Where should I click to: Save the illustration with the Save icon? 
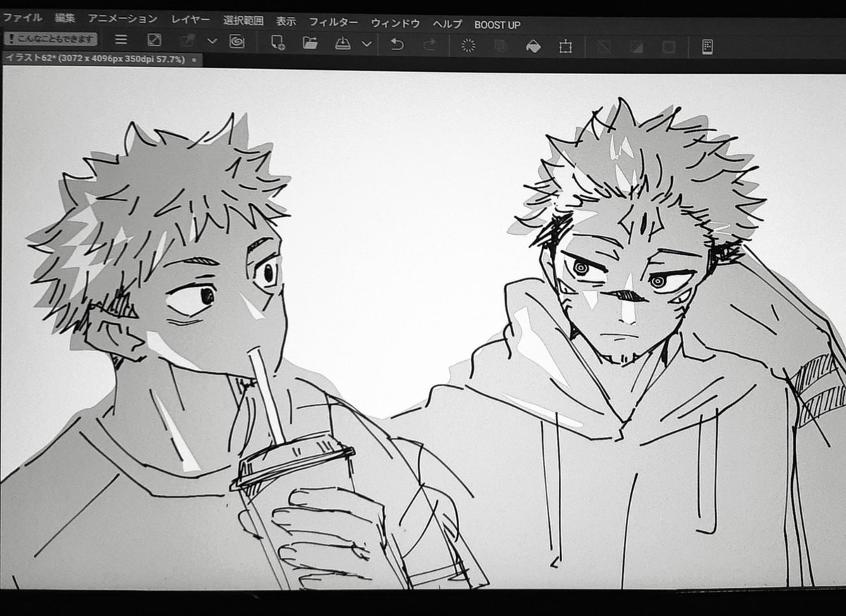click(343, 44)
